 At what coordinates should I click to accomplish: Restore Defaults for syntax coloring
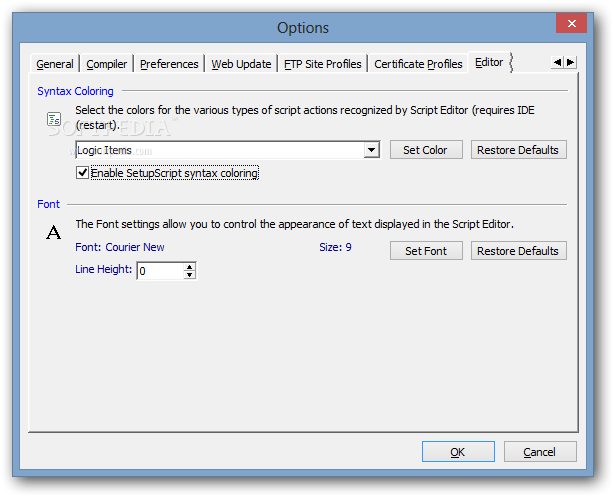point(518,150)
